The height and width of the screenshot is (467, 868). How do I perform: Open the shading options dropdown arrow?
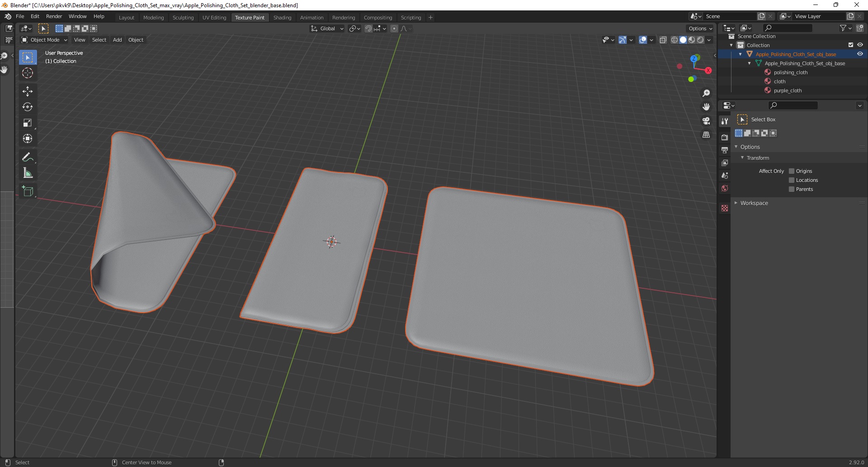(x=709, y=40)
